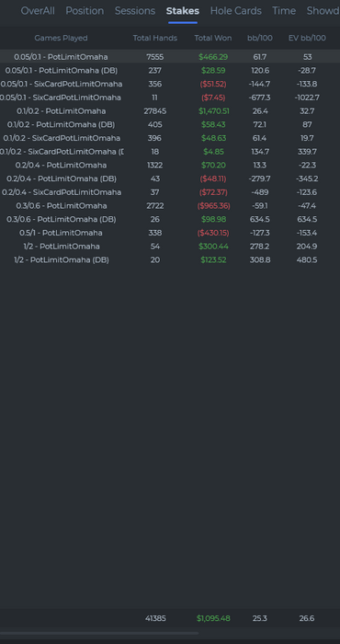340x644 pixels.
Task: Select 0.3/0.6 - PotLimitOmaha (DB) row
Action: (x=170, y=220)
